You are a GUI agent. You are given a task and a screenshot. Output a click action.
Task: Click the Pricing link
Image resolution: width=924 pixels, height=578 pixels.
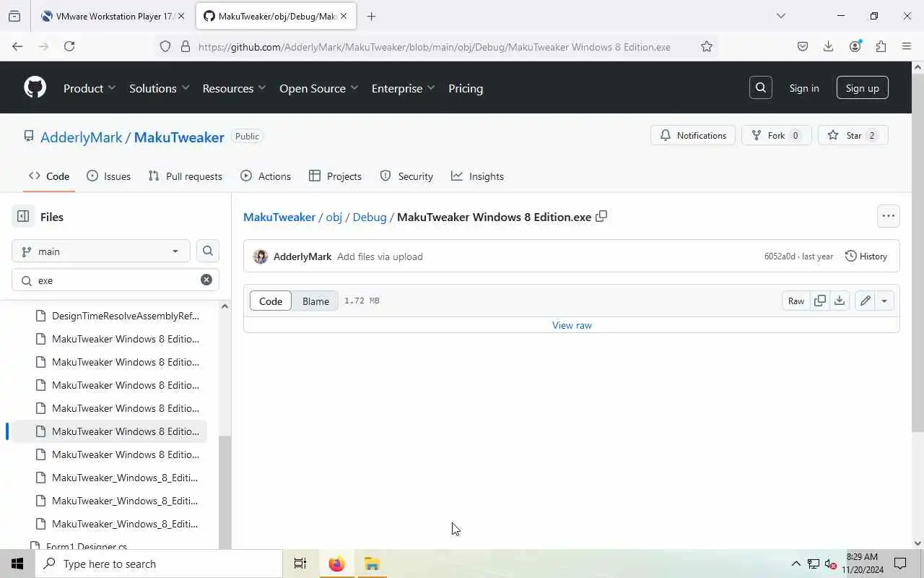[466, 88]
